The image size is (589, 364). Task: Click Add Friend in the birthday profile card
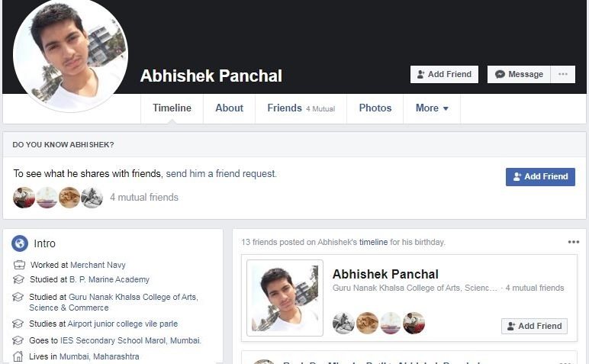[x=534, y=326]
